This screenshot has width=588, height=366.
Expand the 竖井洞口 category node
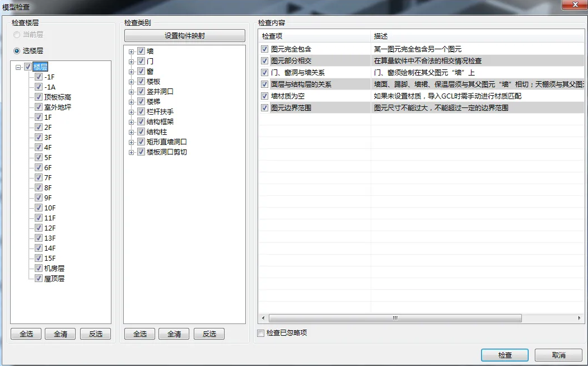[x=131, y=92]
